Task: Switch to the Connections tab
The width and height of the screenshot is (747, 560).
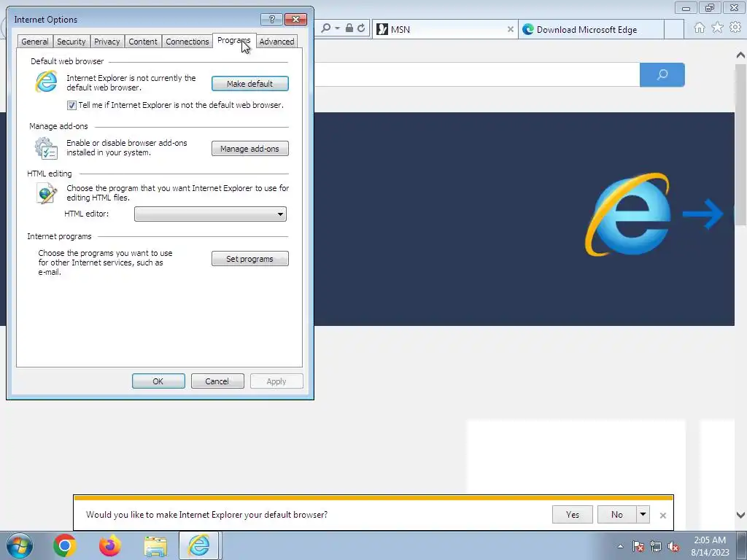Action: tap(187, 42)
